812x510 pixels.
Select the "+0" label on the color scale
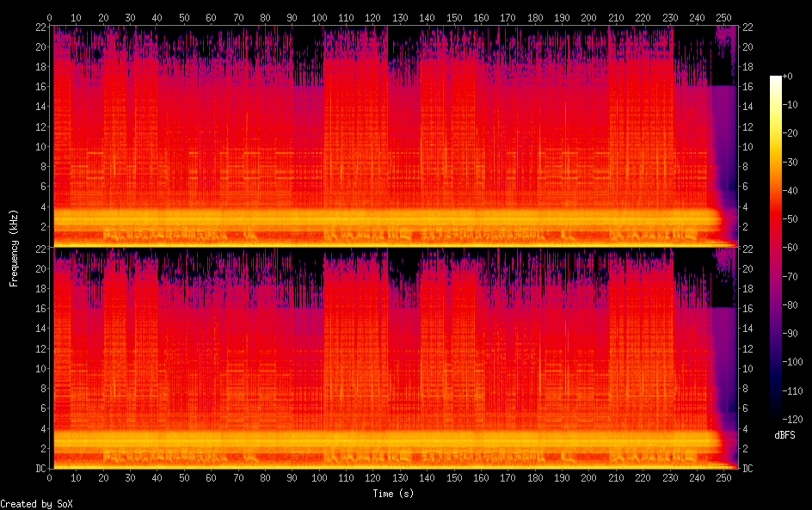[788, 76]
